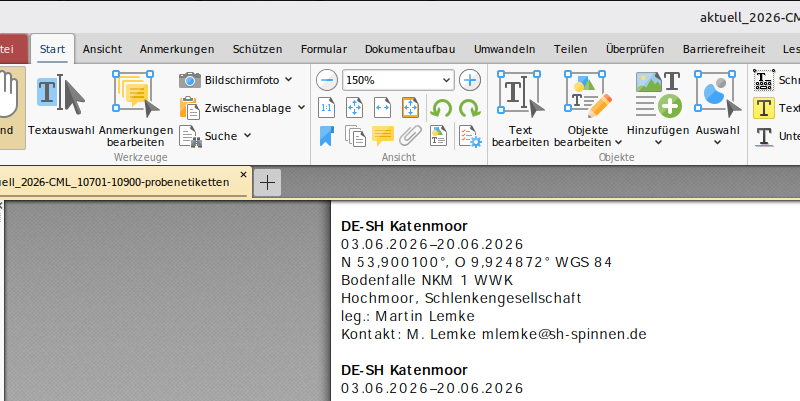The height and width of the screenshot is (401, 800).
Task: Open the content pane icon
Action: [x=438, y=136]
